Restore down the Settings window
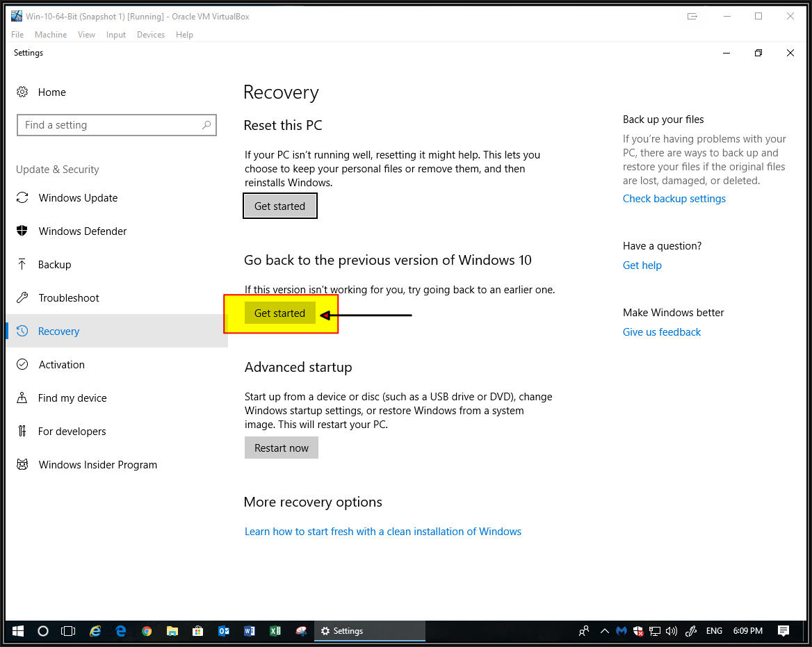The image size is (812, 647). point(758,53)
